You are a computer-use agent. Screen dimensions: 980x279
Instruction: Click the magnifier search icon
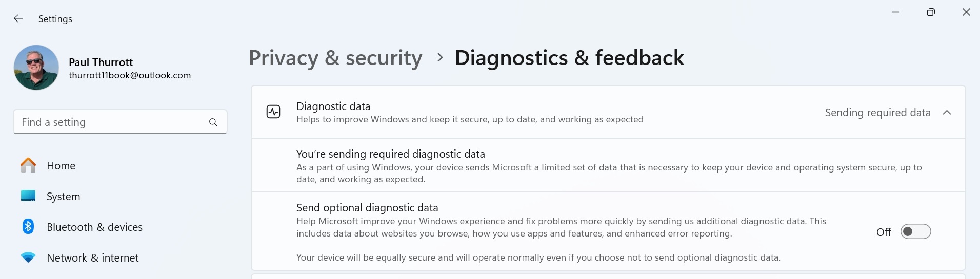click(x=213, y=122)
